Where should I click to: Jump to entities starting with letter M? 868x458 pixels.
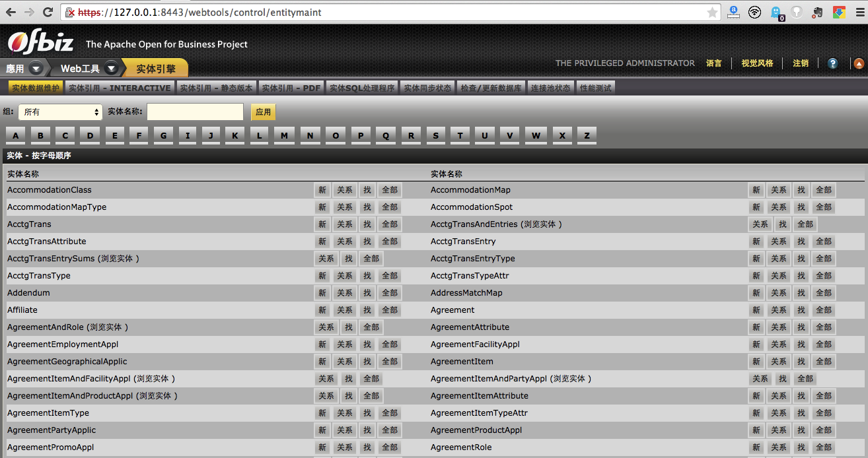284,136
